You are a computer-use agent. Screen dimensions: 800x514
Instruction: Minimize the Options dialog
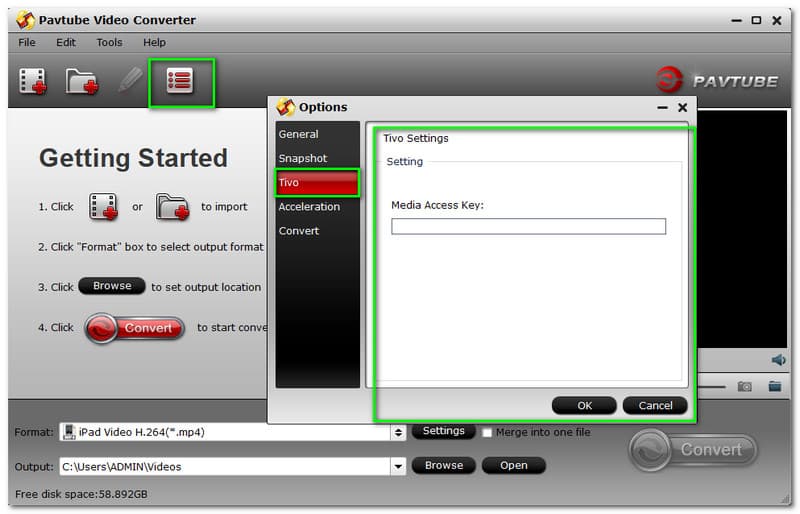pyautogui.click(x=662, y=108)
